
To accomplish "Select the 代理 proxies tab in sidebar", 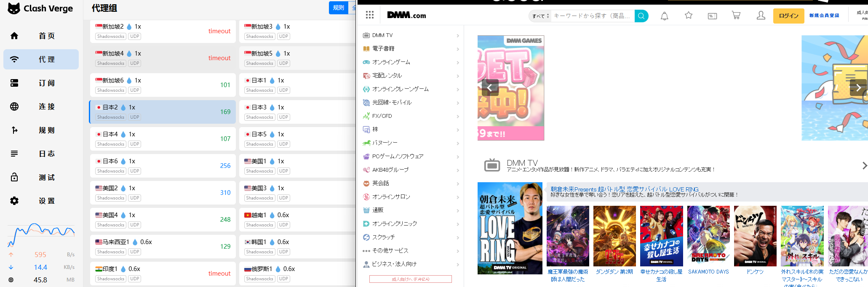I will click(41, 59).
